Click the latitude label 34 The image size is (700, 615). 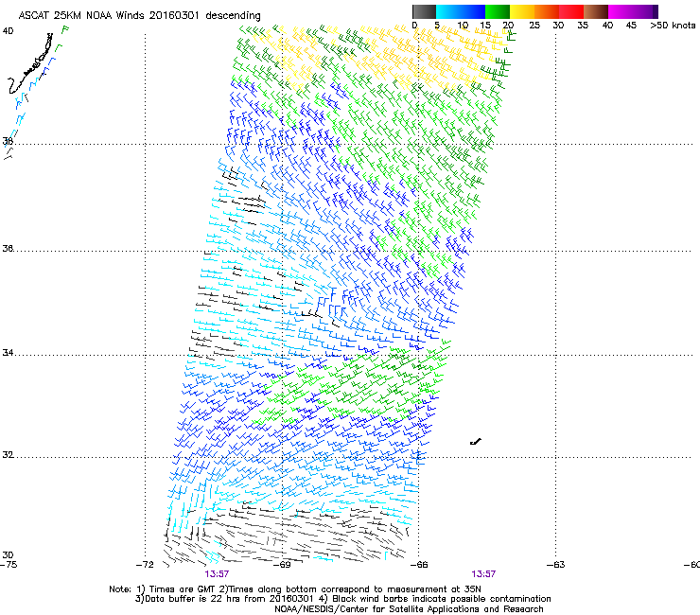(8, 353)
